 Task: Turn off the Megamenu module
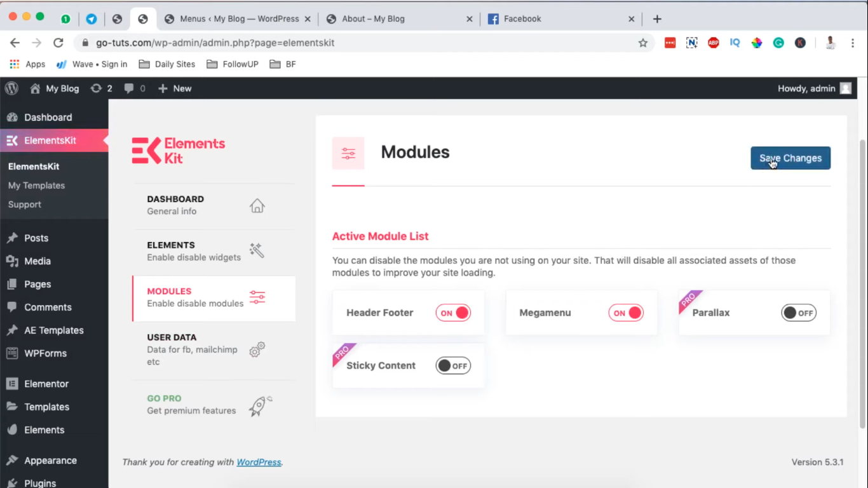[626, 313]
